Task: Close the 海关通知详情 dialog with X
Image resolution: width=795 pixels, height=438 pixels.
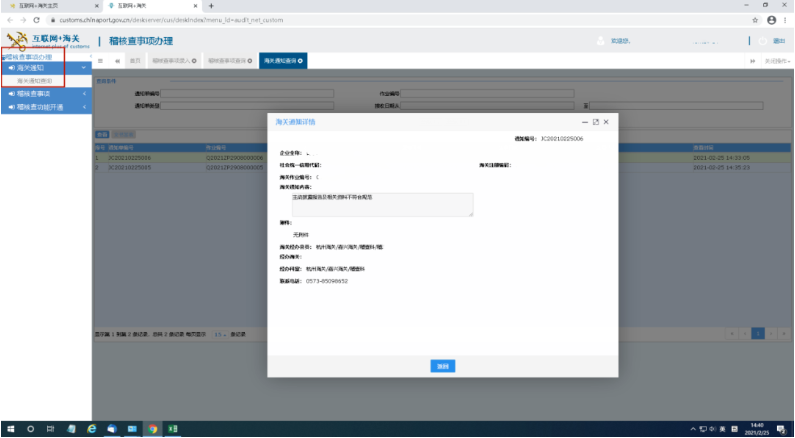Action: coord(606,122)
